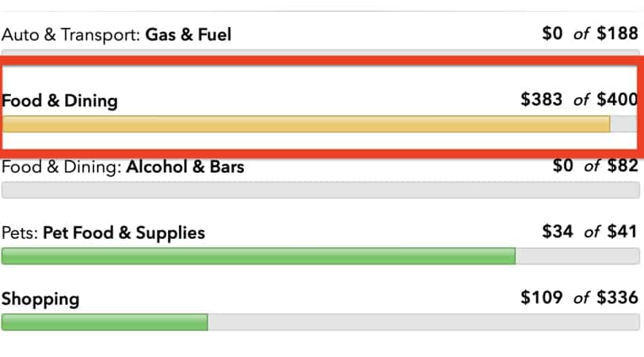Image resolution: width=644 pixels, height=357 pixels.
Task: Click the green Shopping progress bar
Action: click(x=104, y=322)
